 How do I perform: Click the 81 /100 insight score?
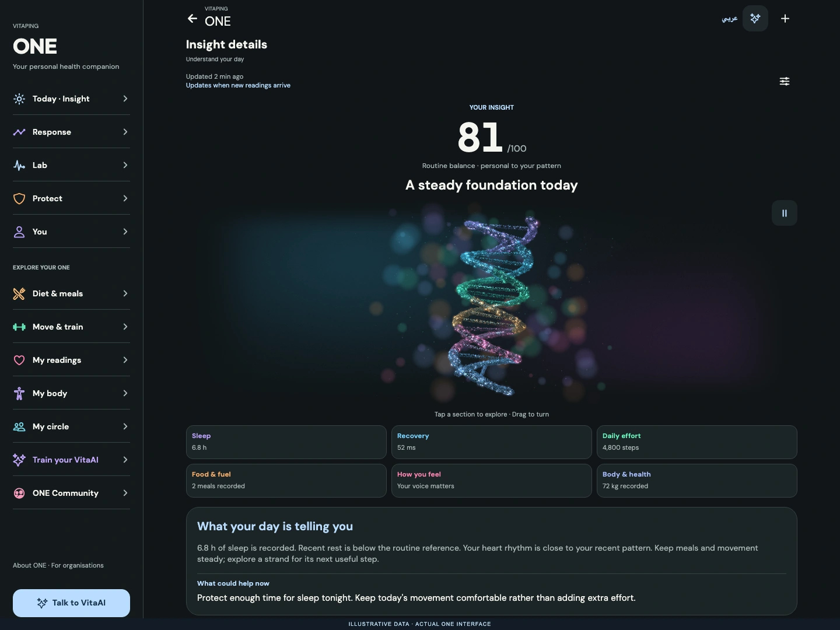(492, 138)
